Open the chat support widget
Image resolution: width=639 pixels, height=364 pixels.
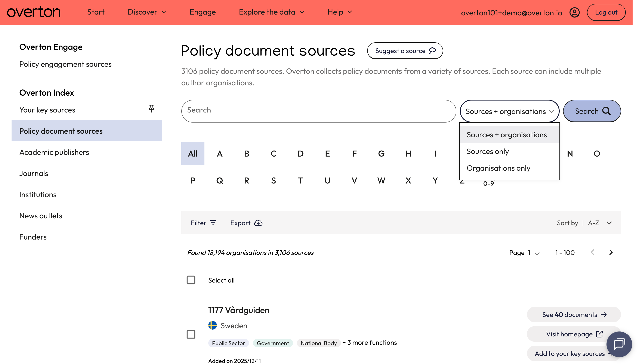tap(619, 344)
